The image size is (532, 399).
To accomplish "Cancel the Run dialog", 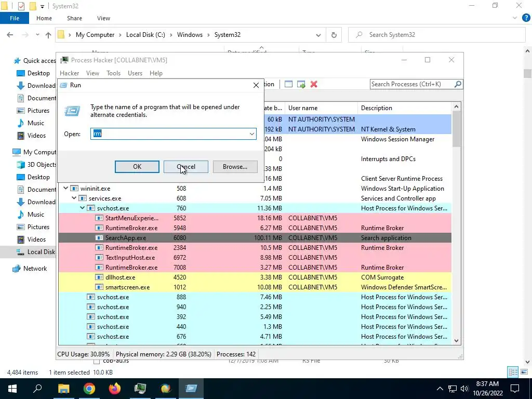I will 185,167.
